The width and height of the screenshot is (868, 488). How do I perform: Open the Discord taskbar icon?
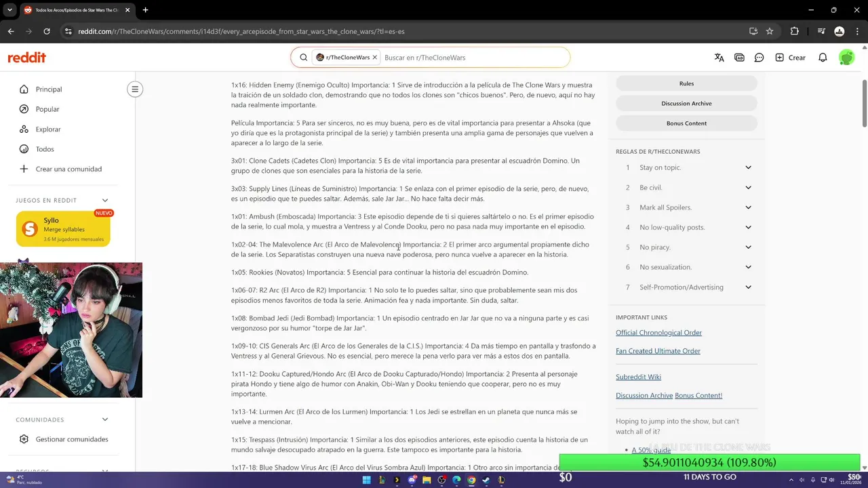(412, 480)
